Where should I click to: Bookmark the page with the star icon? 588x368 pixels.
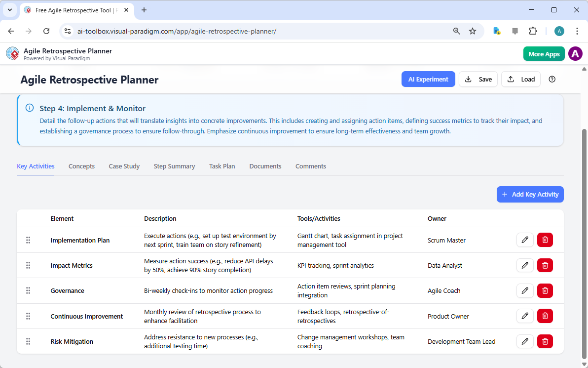pyautogui.click(x=473, y=31)
